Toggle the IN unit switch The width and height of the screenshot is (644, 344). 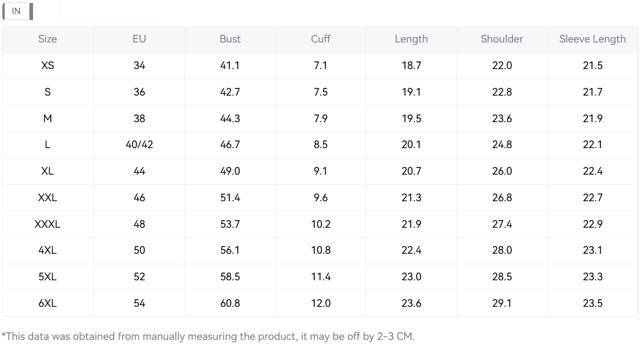17,11
